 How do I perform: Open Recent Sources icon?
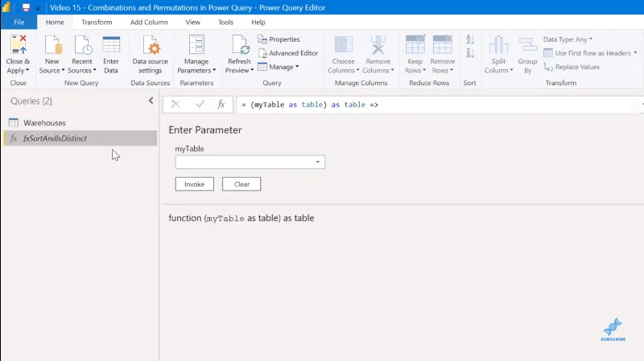pos(83,44)
